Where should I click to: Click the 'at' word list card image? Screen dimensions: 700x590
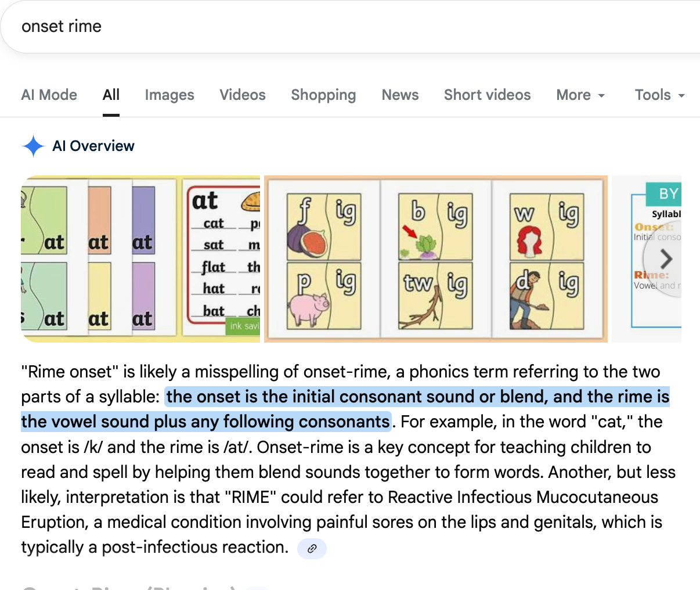click(x=222, y=258)
